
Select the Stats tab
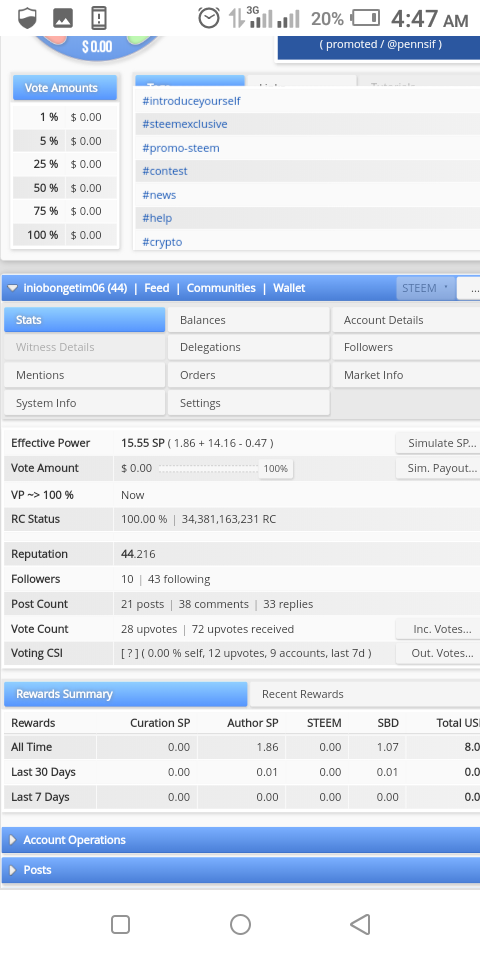84,320
